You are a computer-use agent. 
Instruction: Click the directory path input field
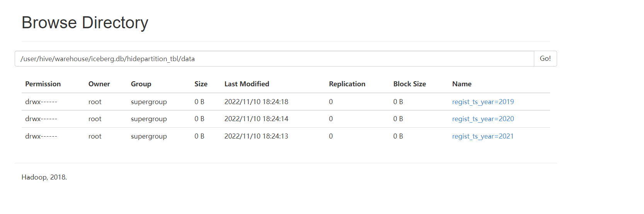click(x=274, y=59)
